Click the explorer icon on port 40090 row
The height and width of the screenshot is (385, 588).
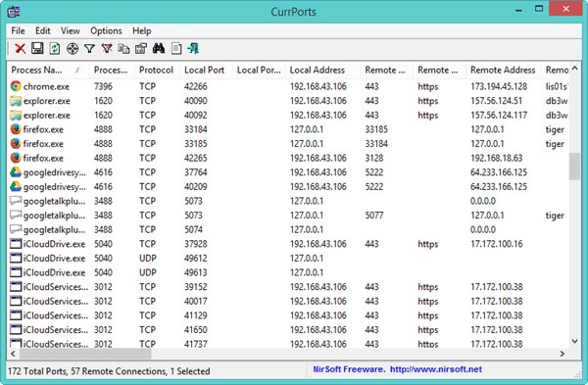pyautogui.click(x=16, y=101)
